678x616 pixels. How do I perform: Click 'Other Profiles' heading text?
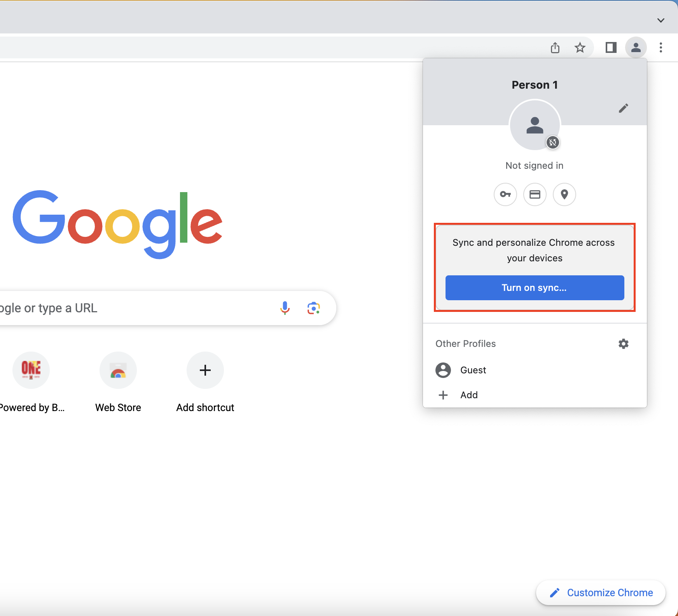465,344
